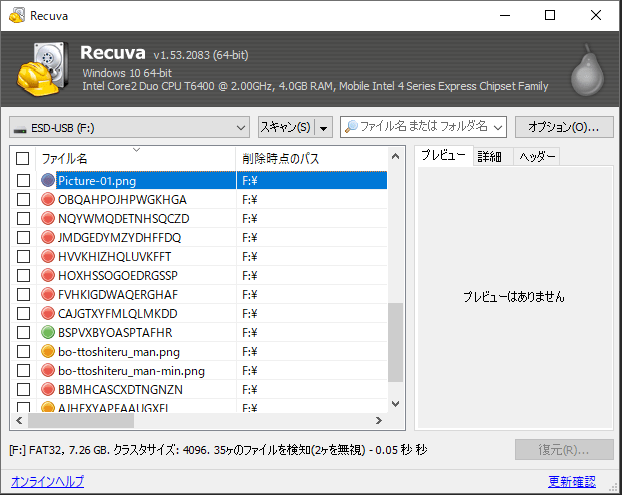This screenshot has height=495, width=622.
Task: Open the scan button dropdown arrow
Action: pyautogui.click(x=324, y=128)
